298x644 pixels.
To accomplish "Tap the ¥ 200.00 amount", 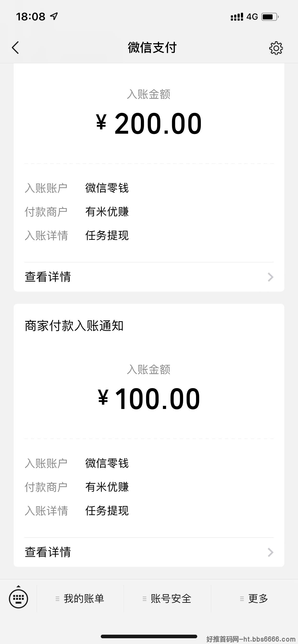I will pos(149,123).
